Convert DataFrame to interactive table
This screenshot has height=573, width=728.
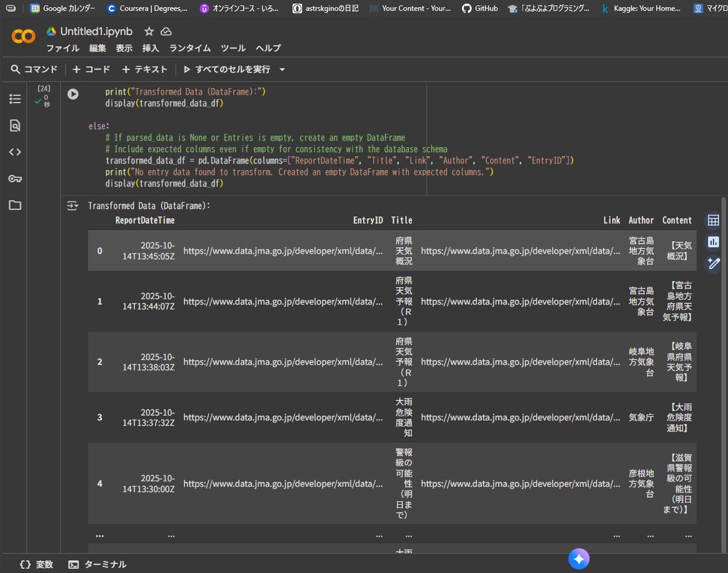713,220
